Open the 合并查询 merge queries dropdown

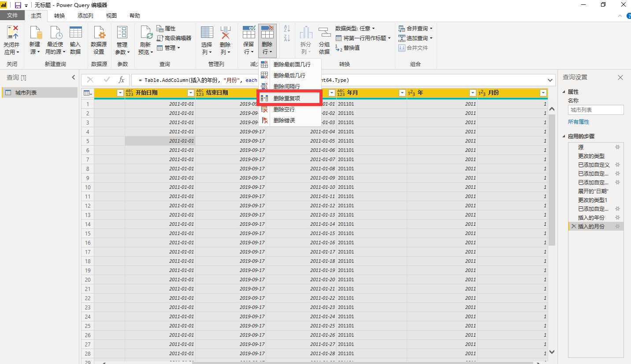(416, 29)
